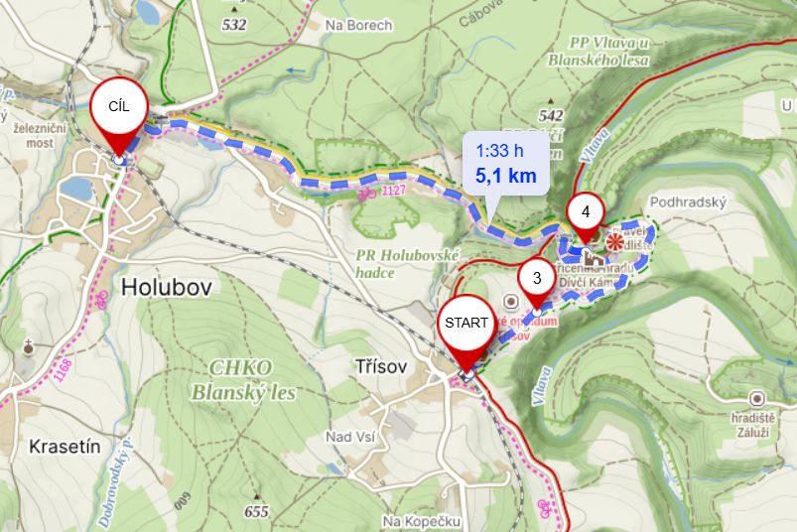
Task: Click the CÍL destination marker pin
Action: click(119, 116)
